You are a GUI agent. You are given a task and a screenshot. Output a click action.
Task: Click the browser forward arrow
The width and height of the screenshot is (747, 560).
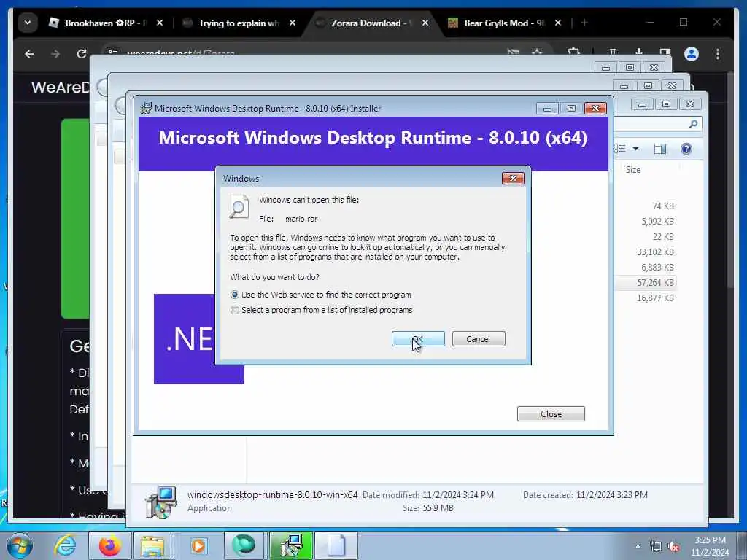click(55, 54)
